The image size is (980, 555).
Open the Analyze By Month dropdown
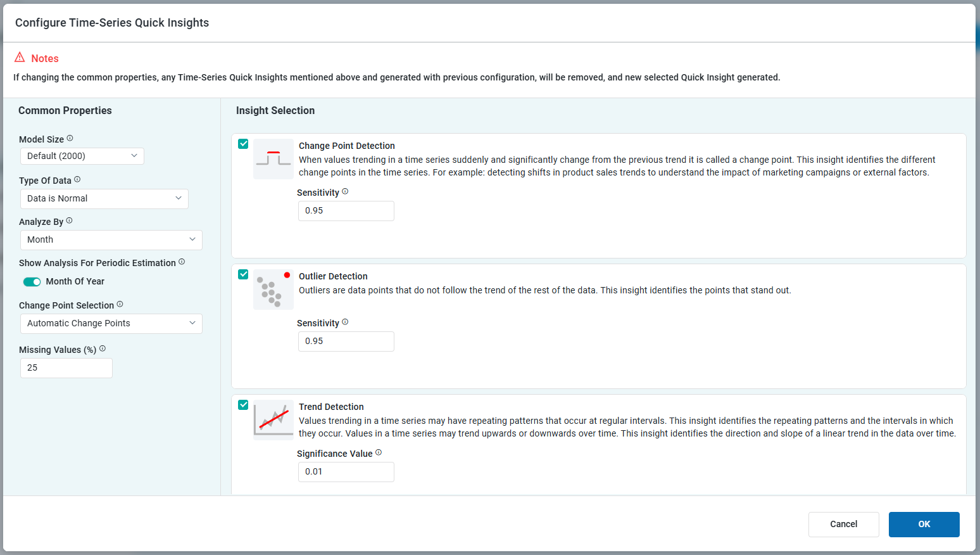(x=111, y=239)
